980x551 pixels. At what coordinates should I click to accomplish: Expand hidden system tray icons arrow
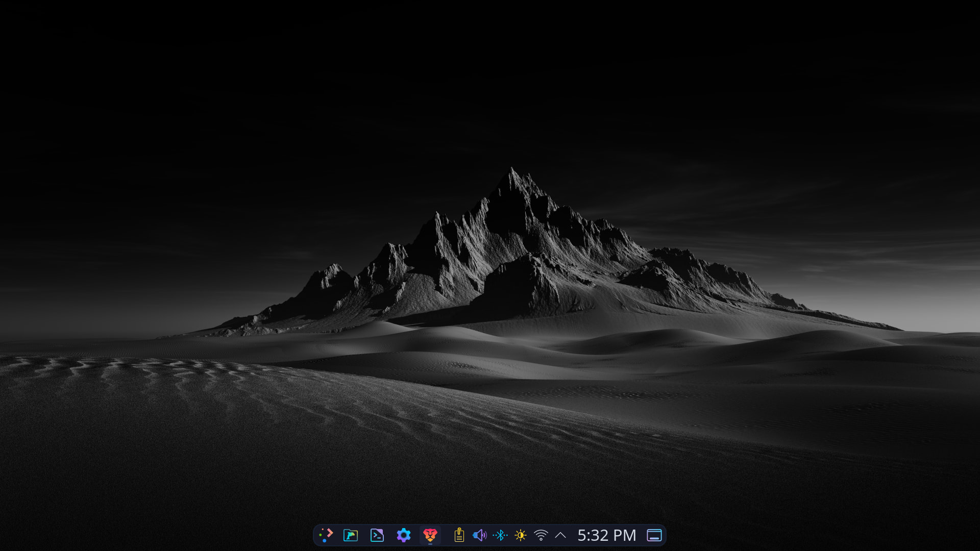560,535
